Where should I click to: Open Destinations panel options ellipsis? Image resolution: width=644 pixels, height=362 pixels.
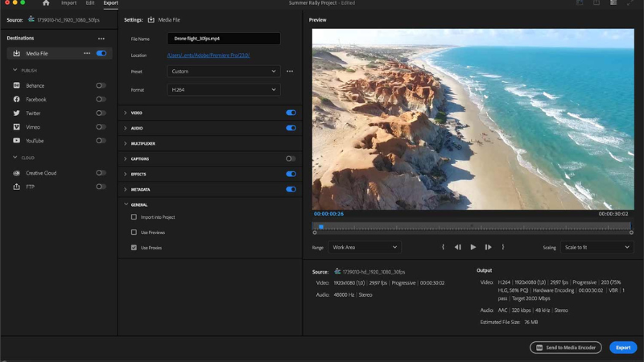[x=101, y=39]
